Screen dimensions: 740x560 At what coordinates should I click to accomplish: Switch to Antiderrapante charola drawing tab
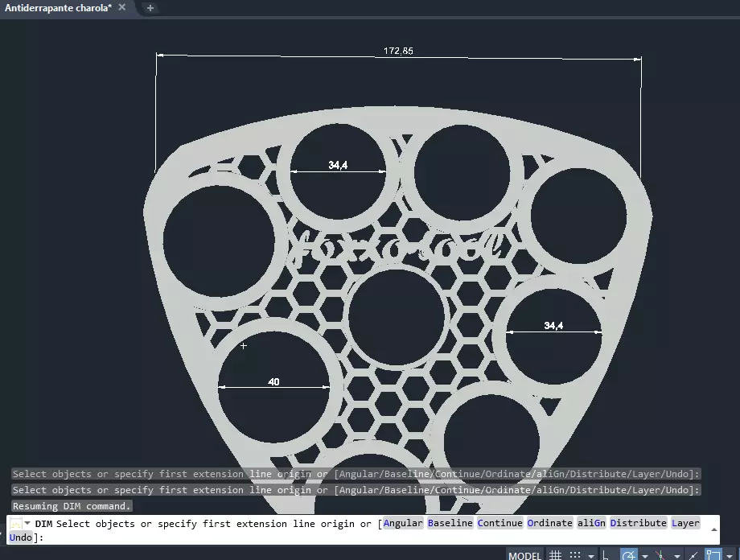[x=58, y=8]
